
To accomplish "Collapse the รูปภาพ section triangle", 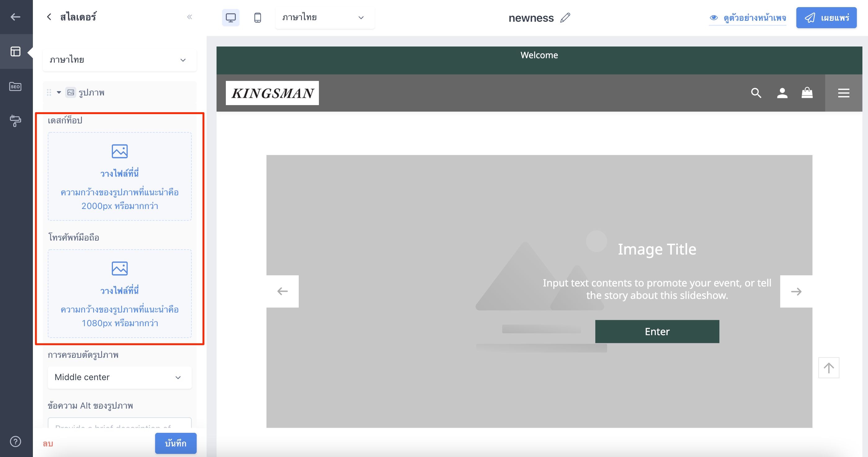I will coord(59,92).
